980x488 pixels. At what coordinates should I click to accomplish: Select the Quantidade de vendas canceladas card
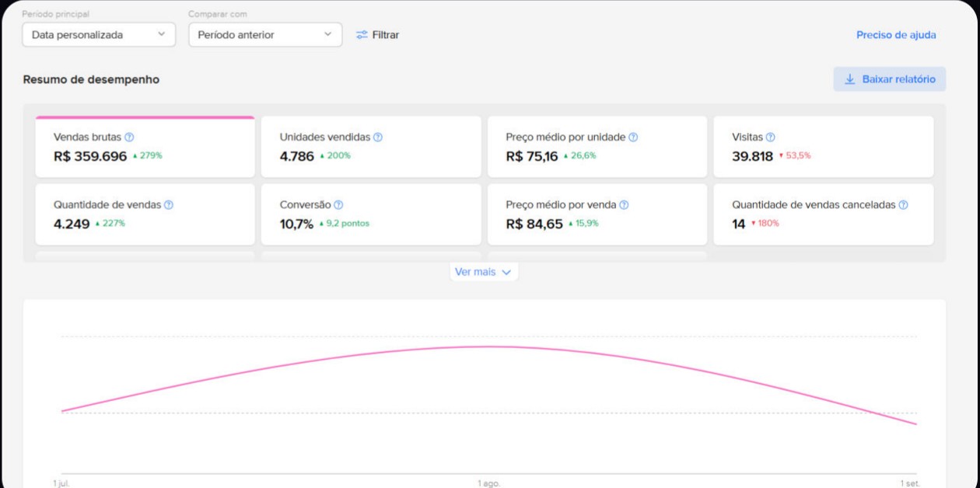click(x=823, y=214)
